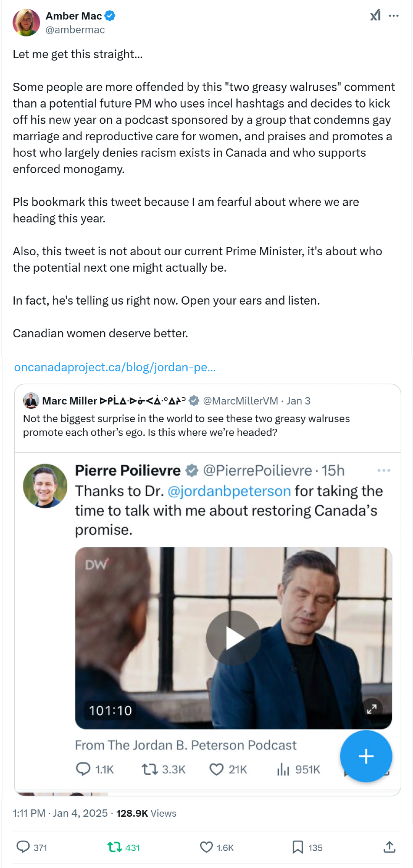
Task: Click the heart icon showing 21K
Action: 216,769
